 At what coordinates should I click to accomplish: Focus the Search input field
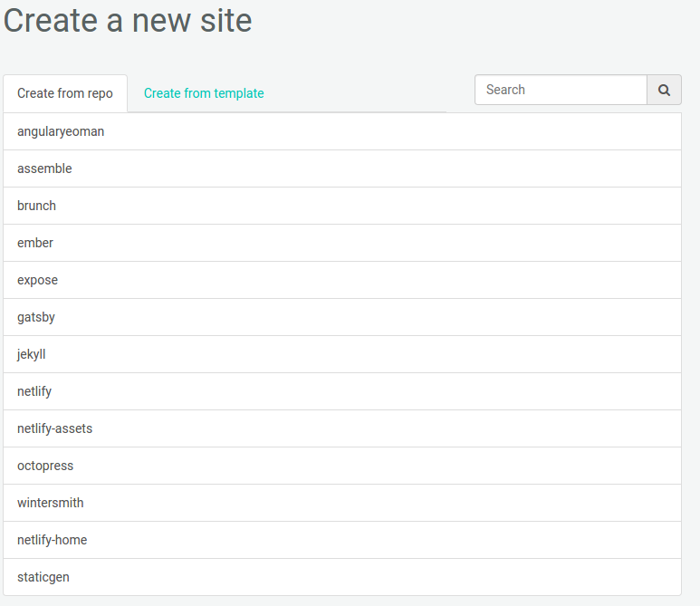561,90
